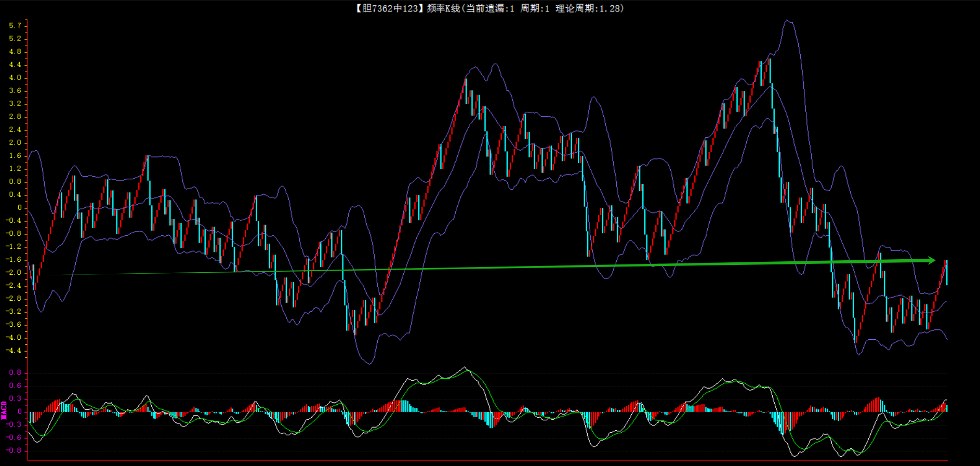Click the -4.4 label at axis bottom
The height and width of the screenshot is (466, 980).
14,350
